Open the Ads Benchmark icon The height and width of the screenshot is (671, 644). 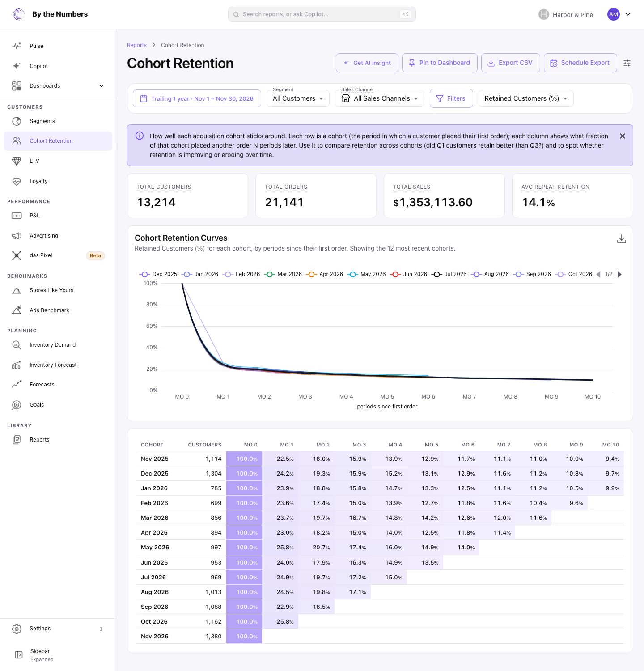point(17,310)
